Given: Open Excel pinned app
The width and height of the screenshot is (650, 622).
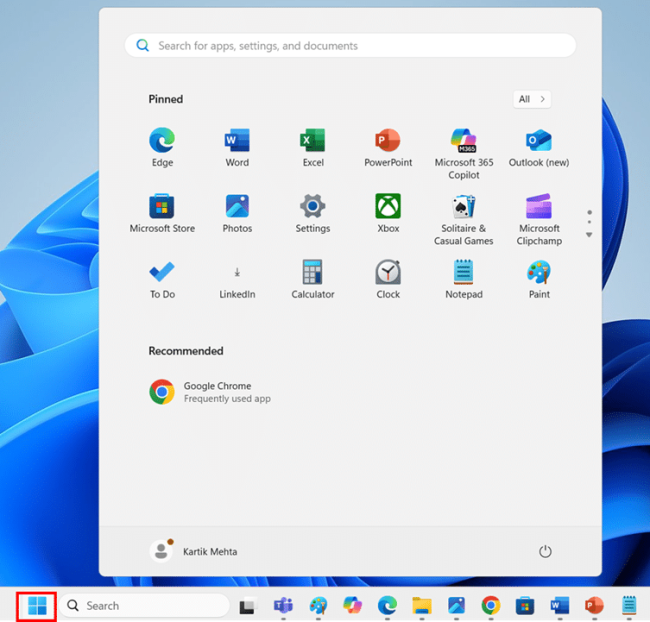Looking at the screenshot, I should pyautogui.click(x=313, y=147).
